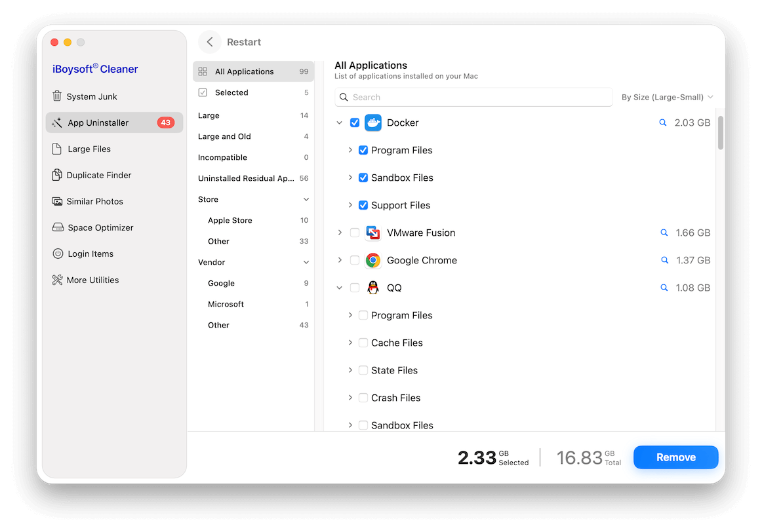This screenshot has height=532, width=762.
Task: Select the App Uninstaller tool
Action: pyautogui.click(x=97, y=123)
